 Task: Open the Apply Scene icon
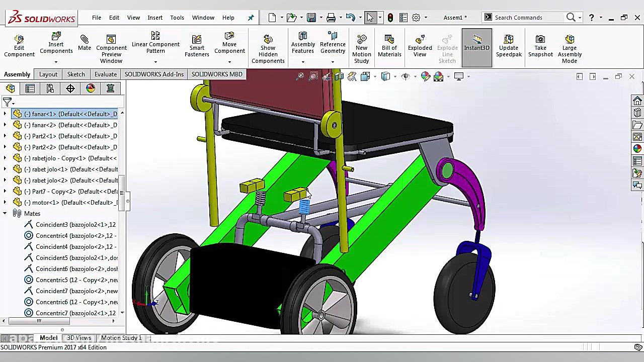click(438, 76)
